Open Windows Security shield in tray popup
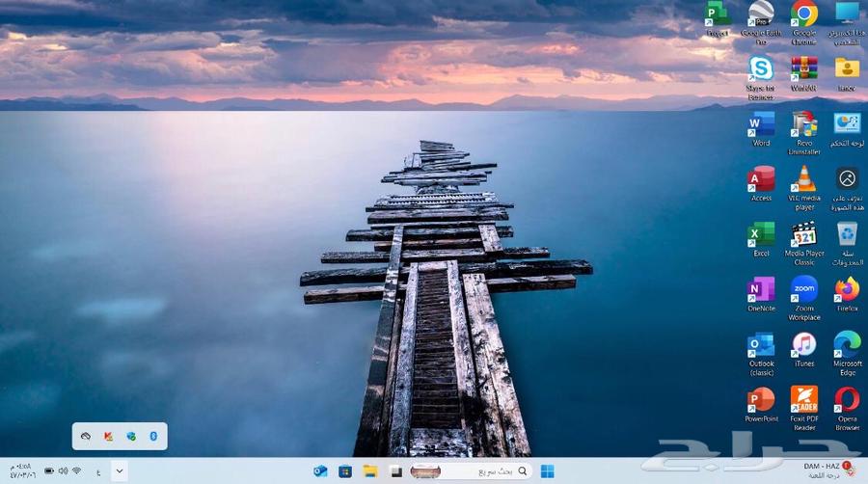 (131, 437)
